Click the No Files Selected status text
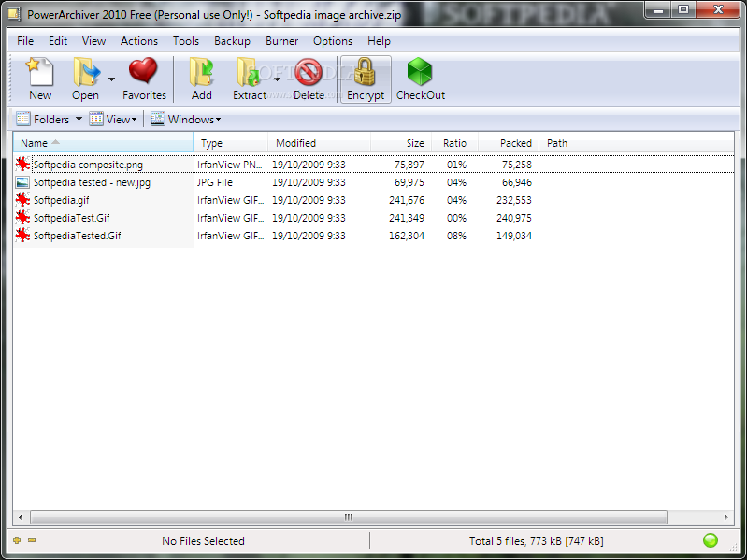The image size is (747, 560). pyautogui.click(x=203, y=541)
